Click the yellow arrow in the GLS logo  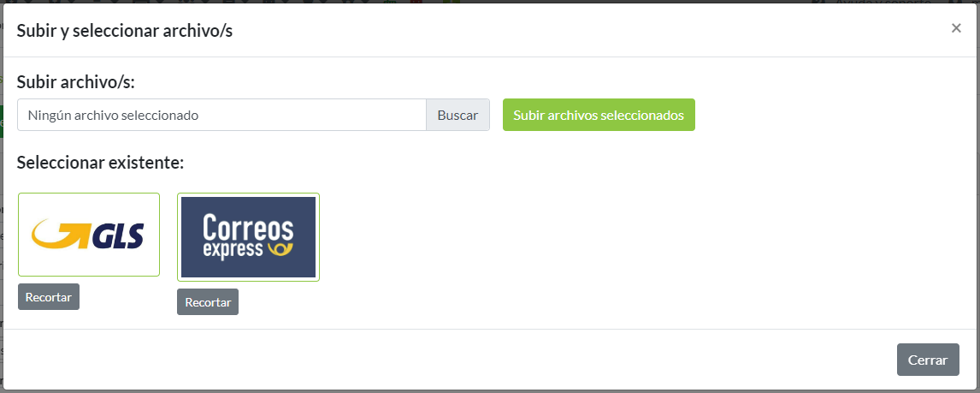coord(60,235)
